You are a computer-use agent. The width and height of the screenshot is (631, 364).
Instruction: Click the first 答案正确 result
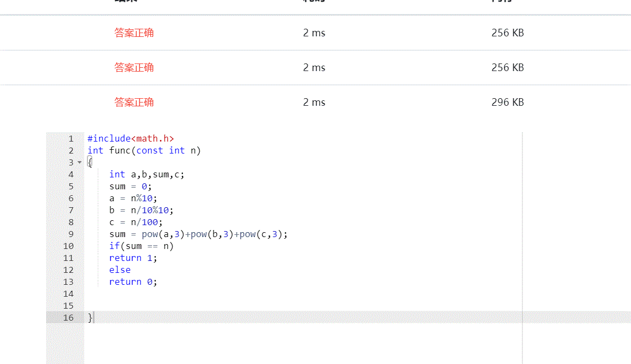tap(134, 33)
